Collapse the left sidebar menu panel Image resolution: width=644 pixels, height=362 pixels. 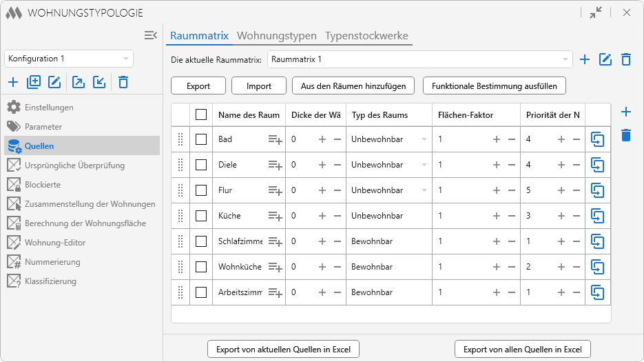tap(151, 35)
